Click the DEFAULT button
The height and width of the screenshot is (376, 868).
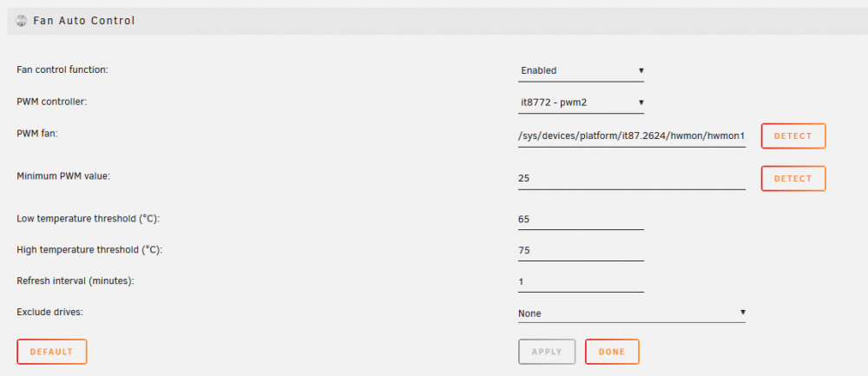tap(52, 352)
